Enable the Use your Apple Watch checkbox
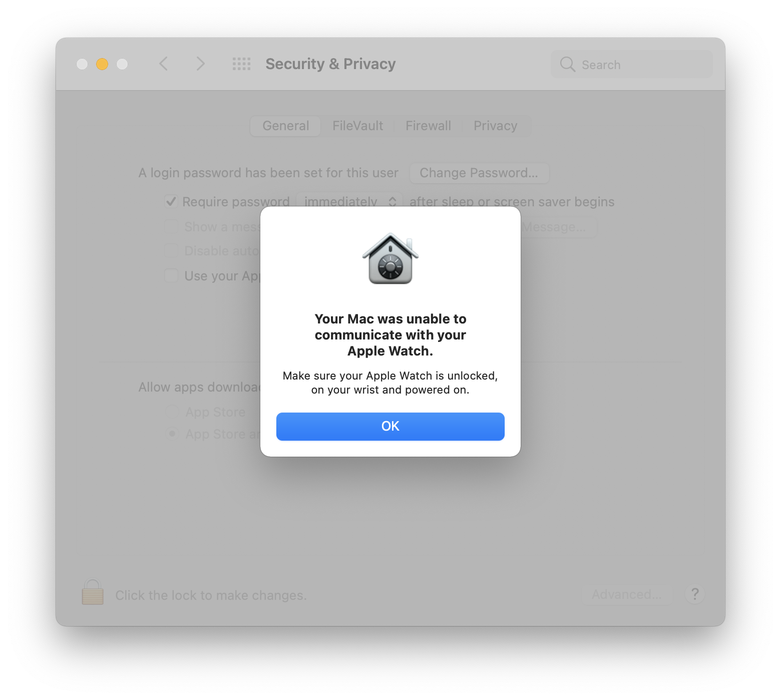 click(x=171, y=275)
